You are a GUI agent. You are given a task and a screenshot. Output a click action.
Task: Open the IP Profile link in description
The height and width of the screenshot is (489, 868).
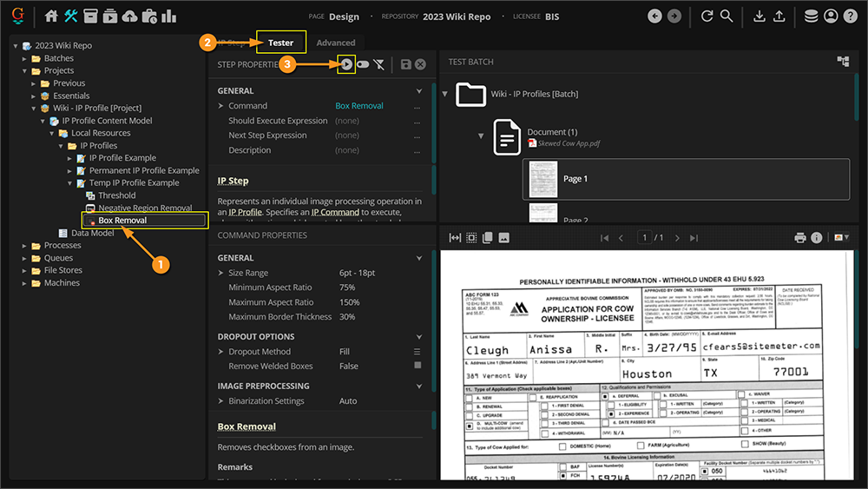click(x=246, y=212)
